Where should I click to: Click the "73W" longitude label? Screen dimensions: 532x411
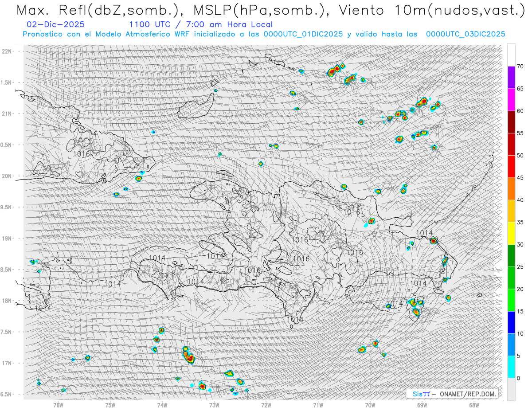pos(214,405)
